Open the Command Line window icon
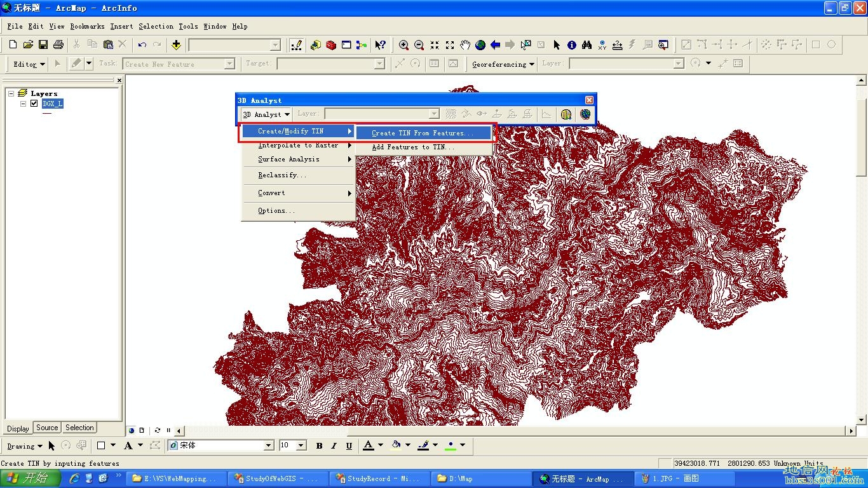Image resolution: width=868 pixels, height=488 pixels. coord(346,44)
